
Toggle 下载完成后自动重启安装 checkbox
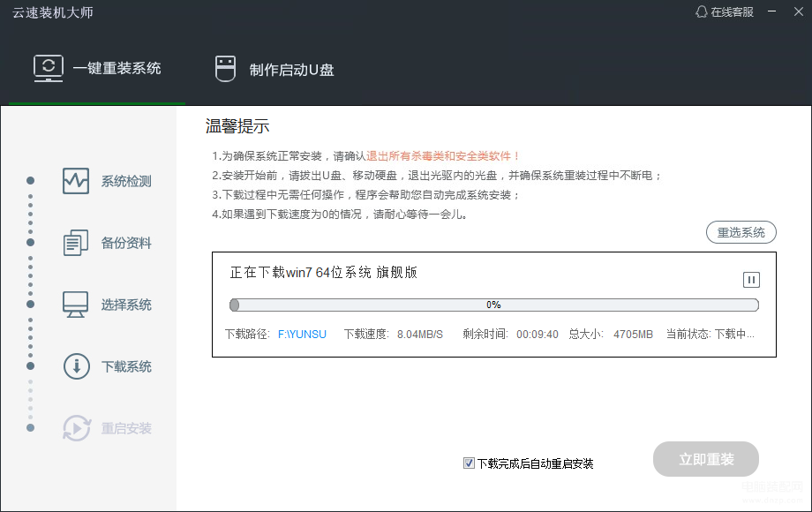click(x=469, y=463)
